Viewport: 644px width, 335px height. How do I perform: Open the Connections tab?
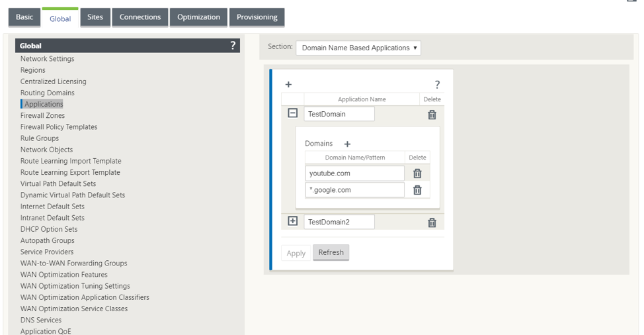tap(140, 17)
